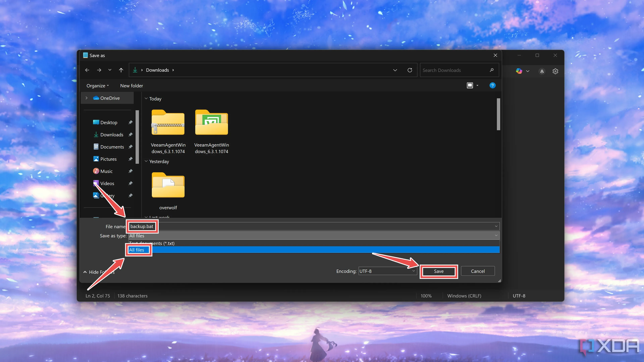Image resolution: width=644 pixels, height=362 pixels.
Task: Expand the OneDrive tree node
Action: [87, 98]
